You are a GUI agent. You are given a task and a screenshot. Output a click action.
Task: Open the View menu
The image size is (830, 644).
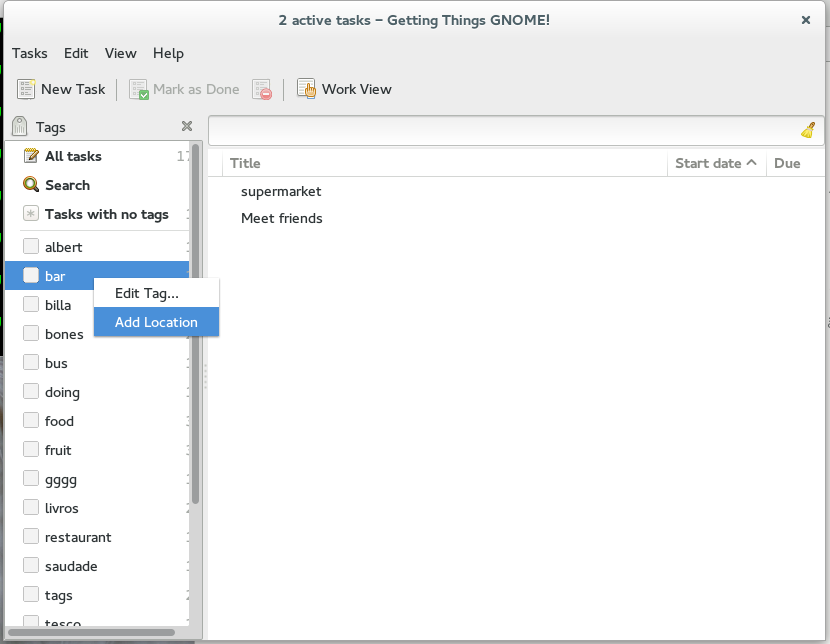[121, 53]
